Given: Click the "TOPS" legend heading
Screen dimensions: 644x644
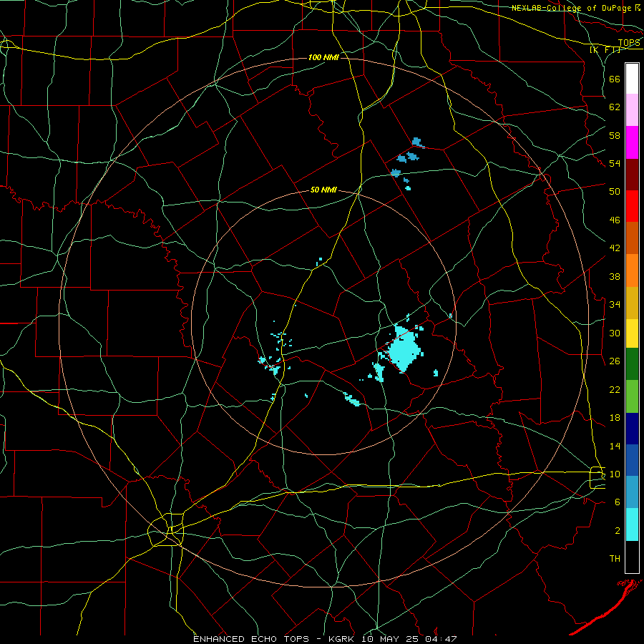Looking at the screenshot, I should coord(629,43).
